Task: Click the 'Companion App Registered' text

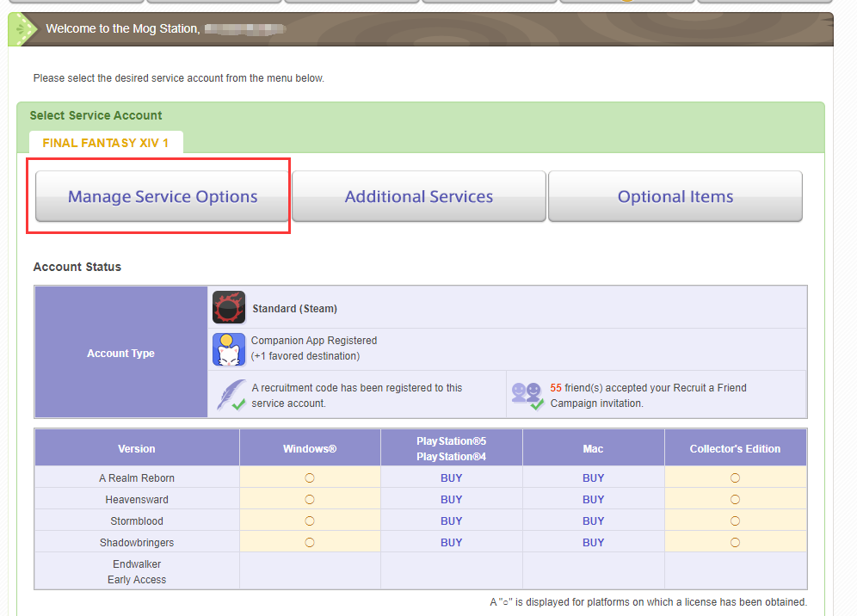Action: pos(314,341)
